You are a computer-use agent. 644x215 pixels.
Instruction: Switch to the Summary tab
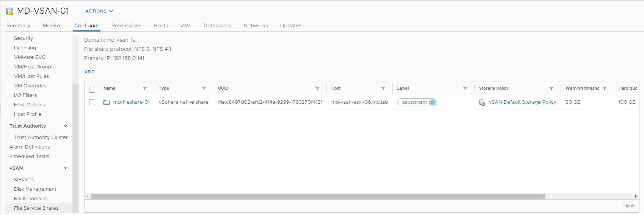pos(18,25)
